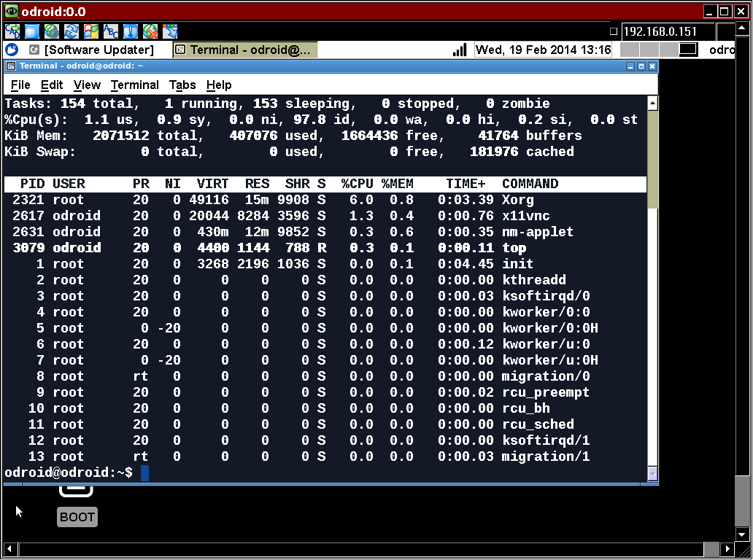753x560 pixels.
Task: Click the Refresh screen toolbar icon
Action: pos(72,31)
